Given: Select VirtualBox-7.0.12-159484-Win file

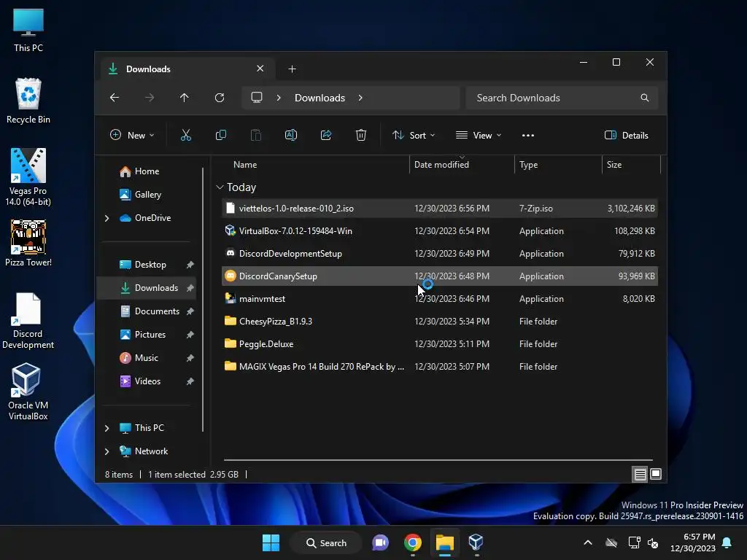Looking at the screenshot, I should tap(440, 231).
